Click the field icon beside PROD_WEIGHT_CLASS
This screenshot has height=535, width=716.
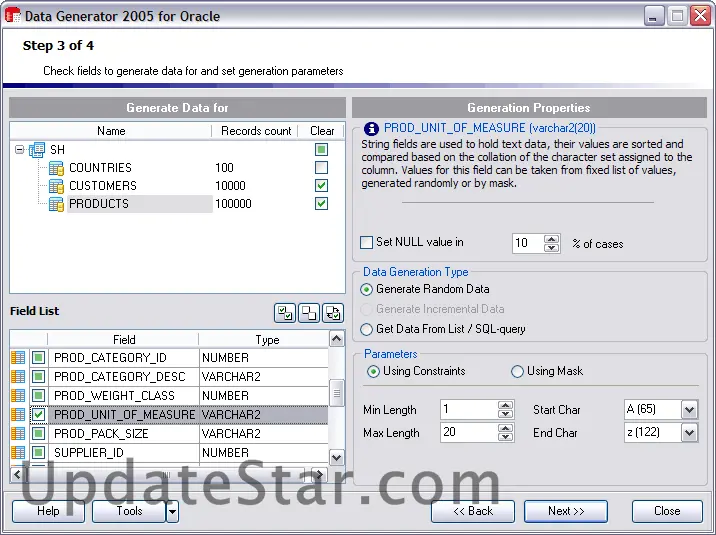tap(18, 395)
